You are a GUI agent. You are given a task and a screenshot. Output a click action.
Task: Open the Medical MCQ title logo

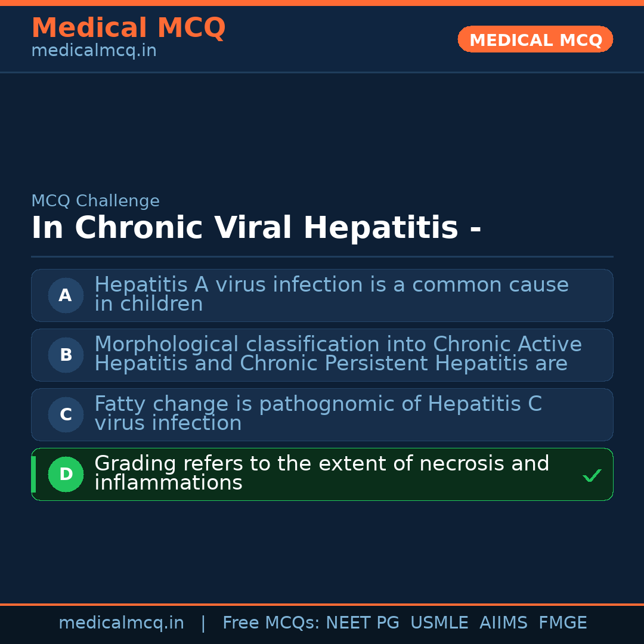[x=128, y=28]
